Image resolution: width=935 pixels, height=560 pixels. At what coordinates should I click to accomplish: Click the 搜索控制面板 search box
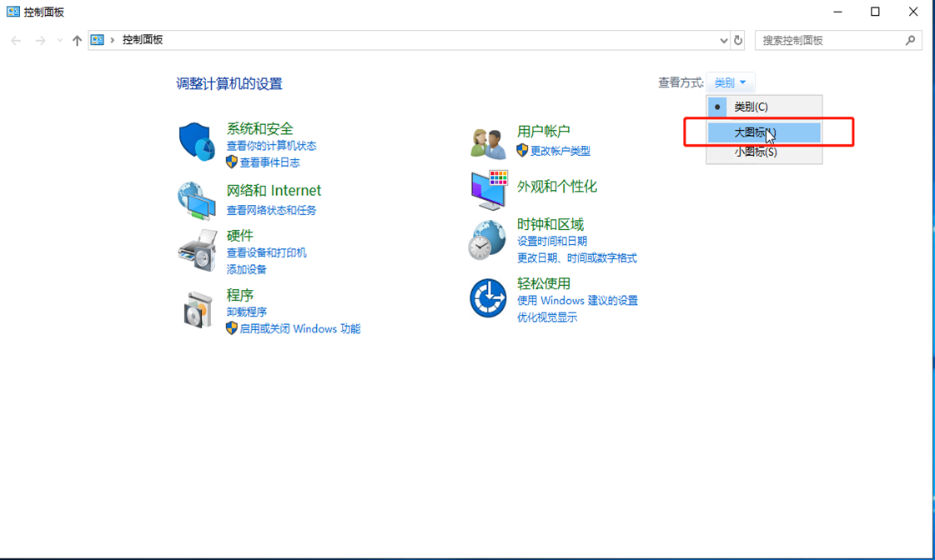pos(830,40)
